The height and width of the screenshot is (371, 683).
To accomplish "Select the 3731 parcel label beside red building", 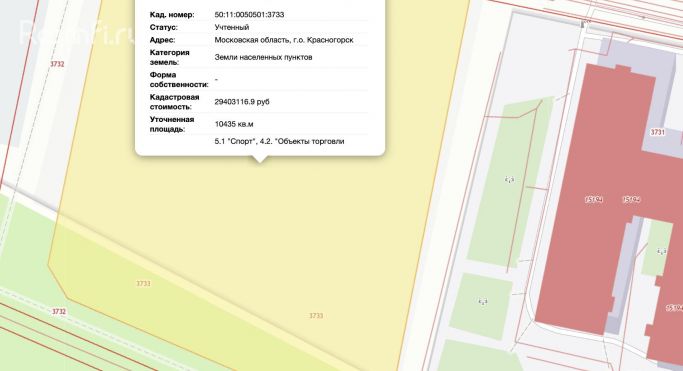I will [658, 132].
